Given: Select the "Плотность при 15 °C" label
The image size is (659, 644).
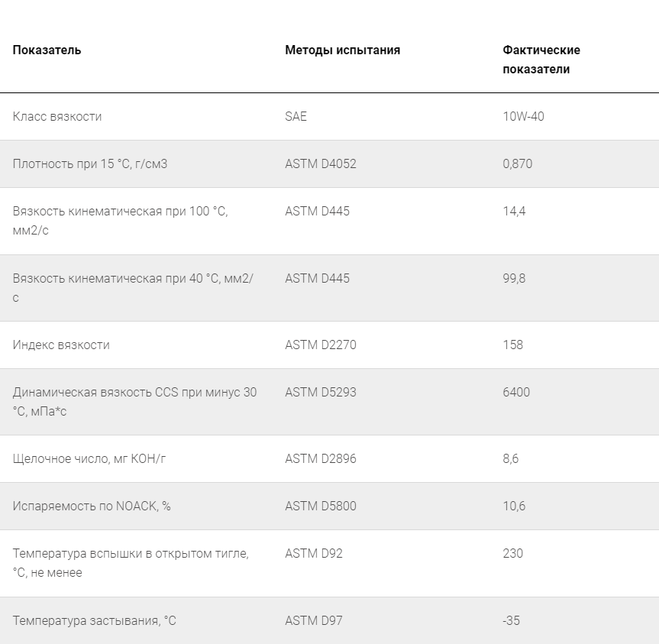Looking at the screenshot, I should (x=89, y=164).
